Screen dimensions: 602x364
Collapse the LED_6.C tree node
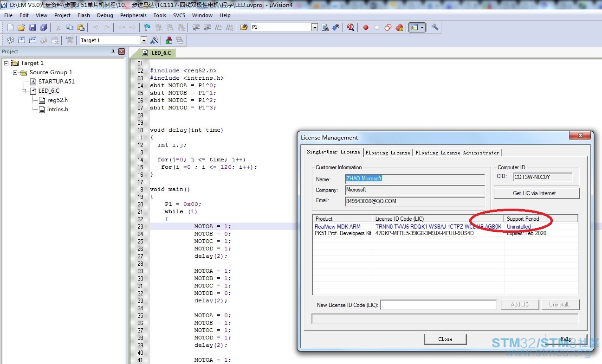pyautogui.click(x=24, y=90)
